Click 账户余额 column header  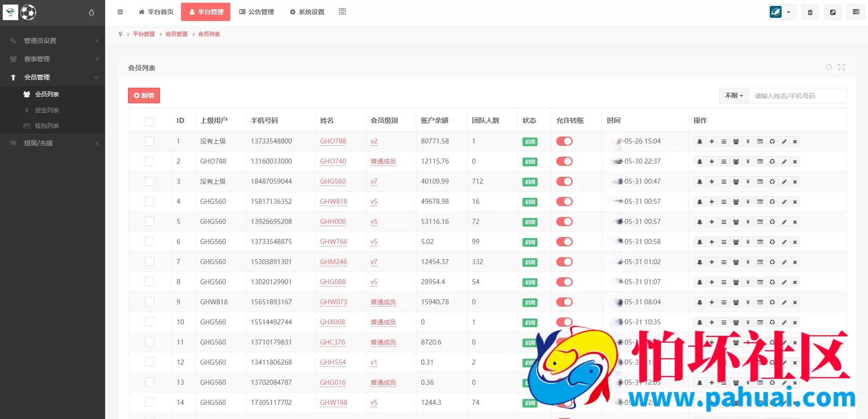(434, 121)
